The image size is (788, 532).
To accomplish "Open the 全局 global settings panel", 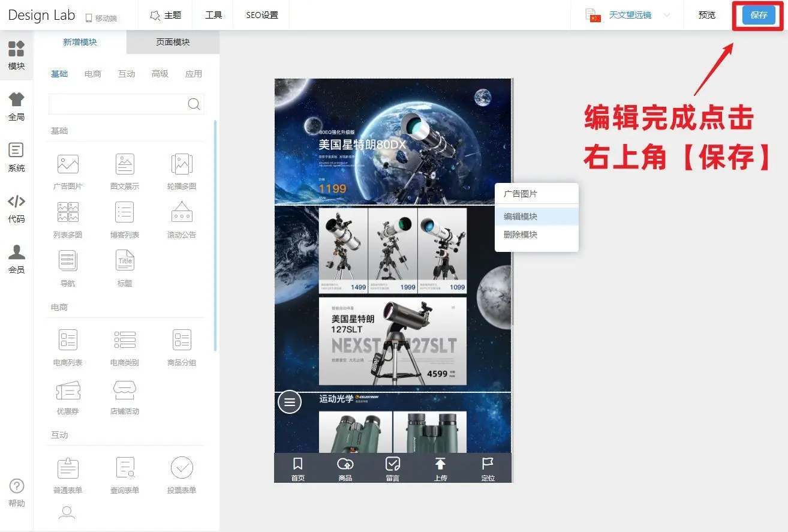I will coord(16,107).
